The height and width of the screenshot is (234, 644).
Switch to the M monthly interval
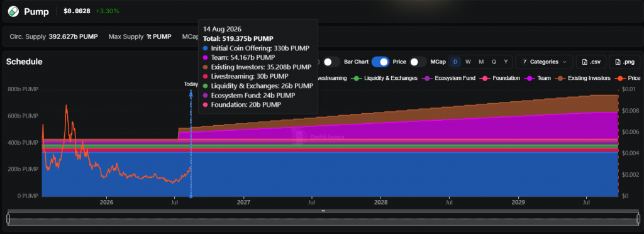pos(481,62)
